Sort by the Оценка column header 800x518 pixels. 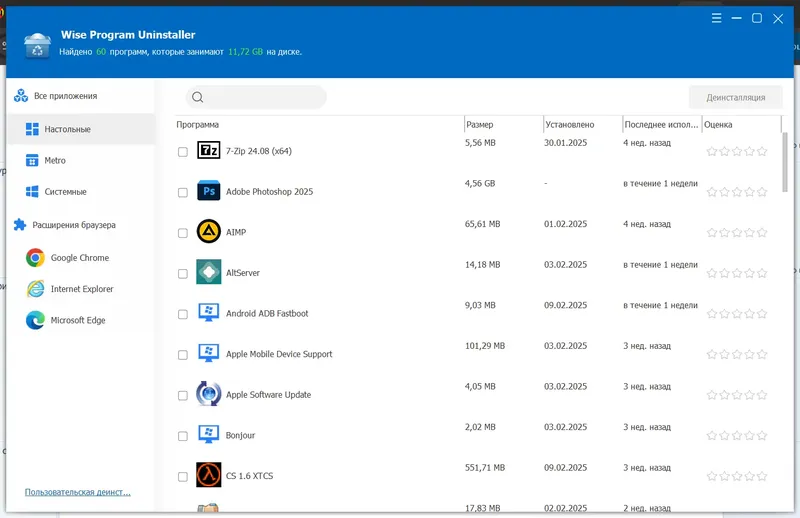[718, 125]
